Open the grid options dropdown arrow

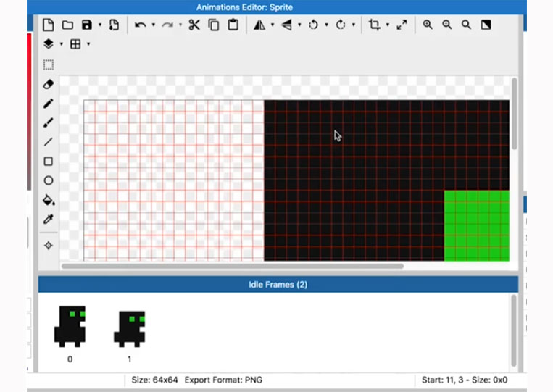(88, 44)
